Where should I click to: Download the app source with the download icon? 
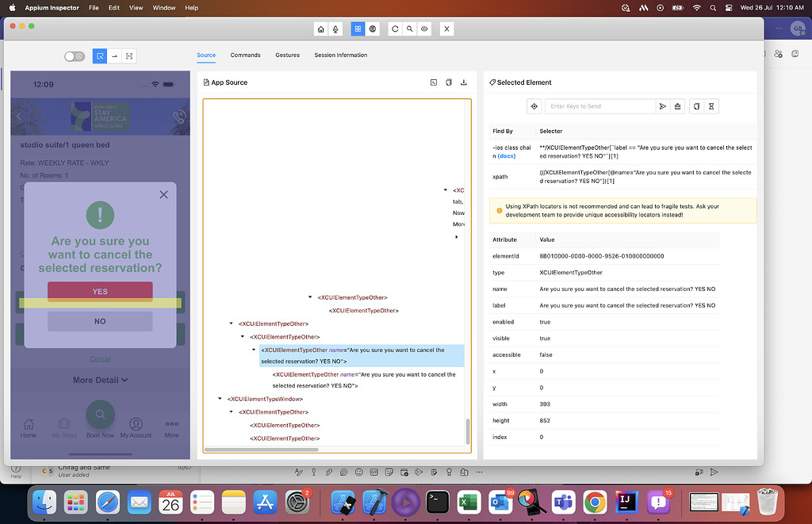464,82
